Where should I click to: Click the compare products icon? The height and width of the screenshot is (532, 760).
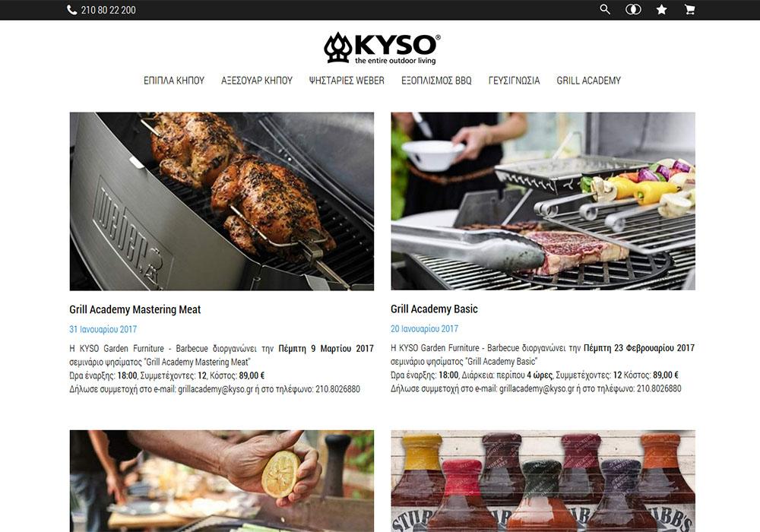click(633, 10)
